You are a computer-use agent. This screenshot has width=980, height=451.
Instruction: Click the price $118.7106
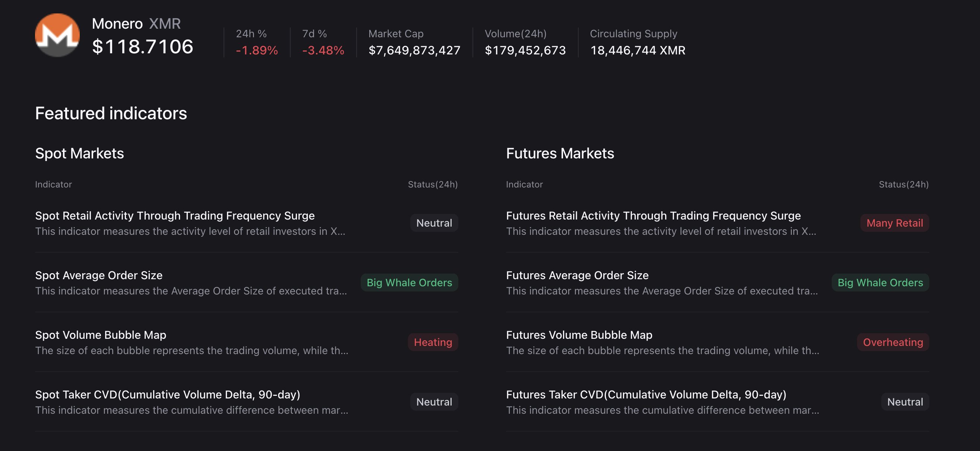click(x=143, y=47)
